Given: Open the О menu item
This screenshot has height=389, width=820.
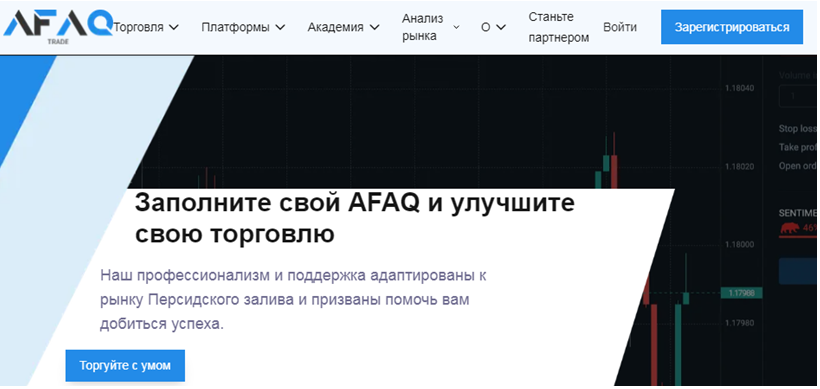Looking at the screenshot, I should coord(486,27).
